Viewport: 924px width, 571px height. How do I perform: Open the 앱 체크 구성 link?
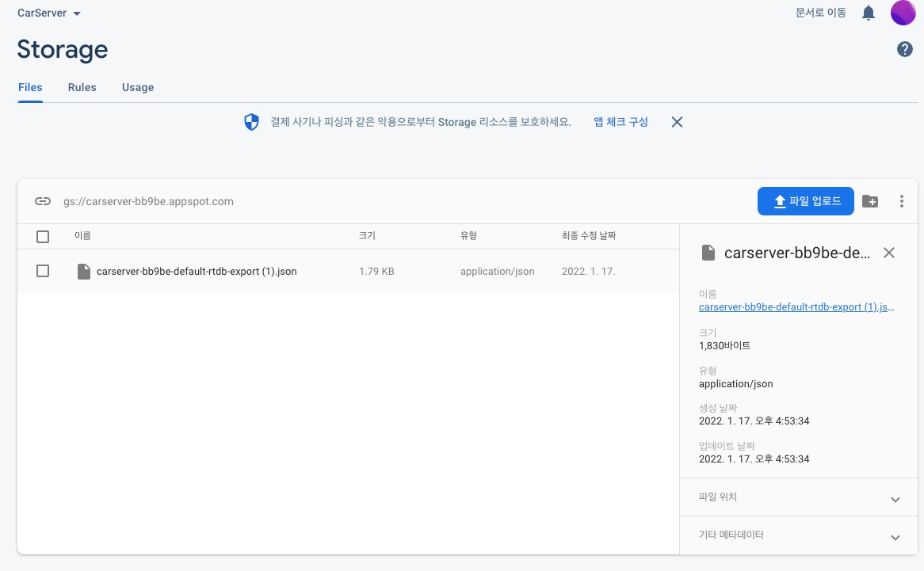620,122
